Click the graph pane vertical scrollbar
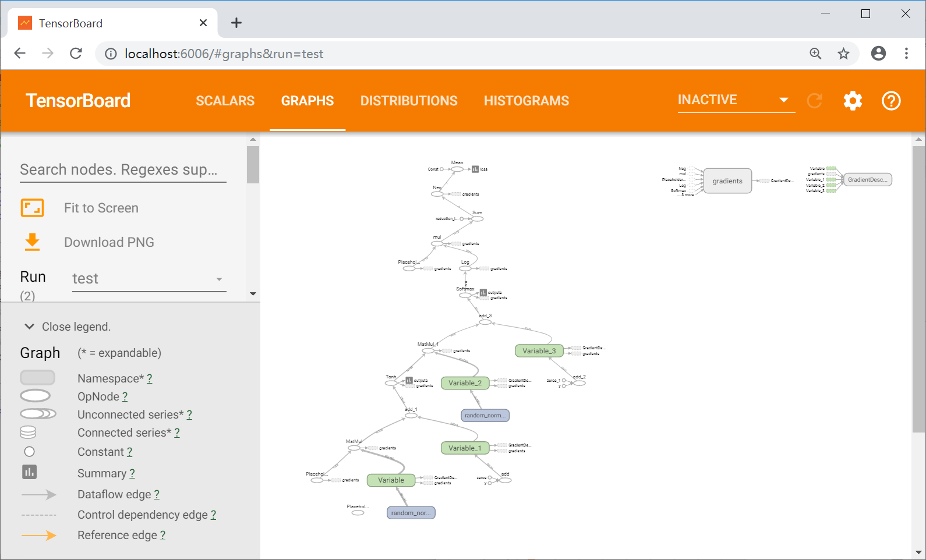The height and width of the screenshot is (560, 926). tap(918, 289)
